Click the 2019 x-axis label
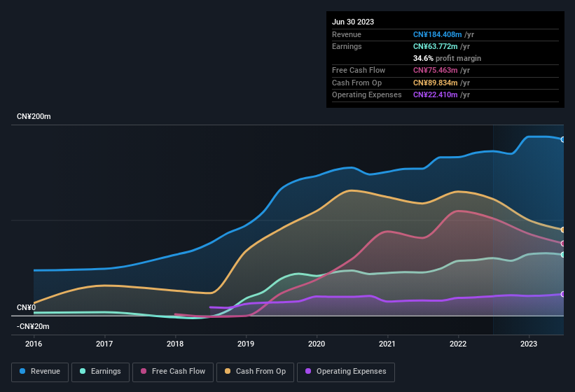The image size is (575, 392). pyautogui.click(x=246, y=344)
